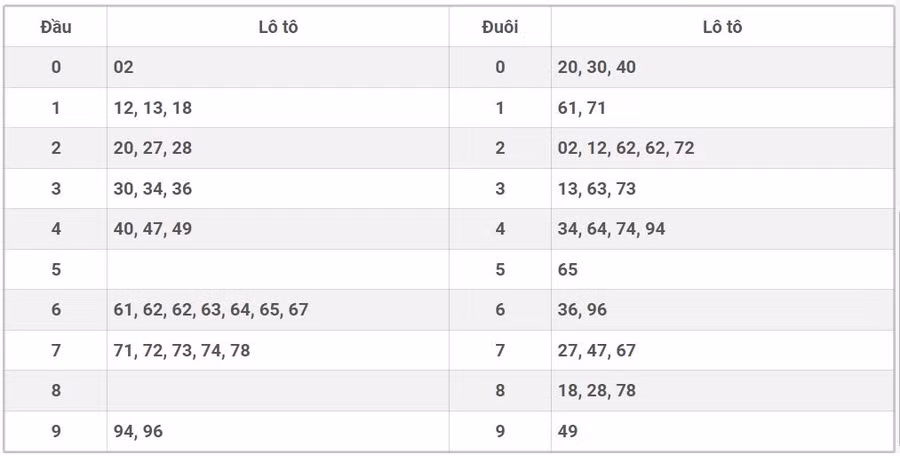The height and width of the screenshot is (456, 900).
Task: Select the cell reading 18, 28, 78
Action: pos(597,390)
